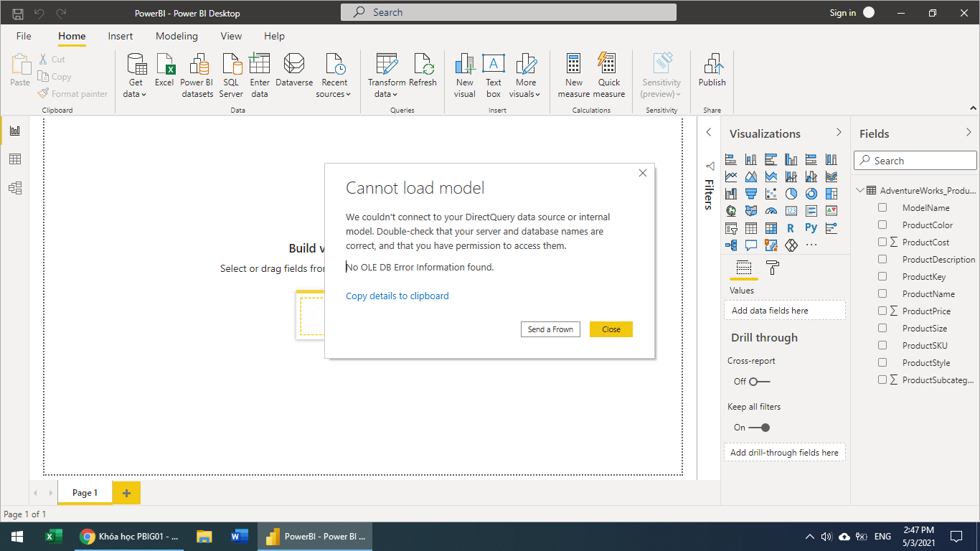Select the funnel chart visual
The image size is (980, 551).
pos(751,194)
